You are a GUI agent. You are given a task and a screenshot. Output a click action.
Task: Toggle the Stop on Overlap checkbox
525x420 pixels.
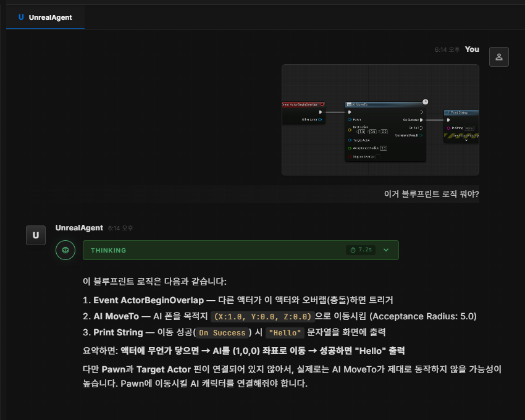(378, 157)
